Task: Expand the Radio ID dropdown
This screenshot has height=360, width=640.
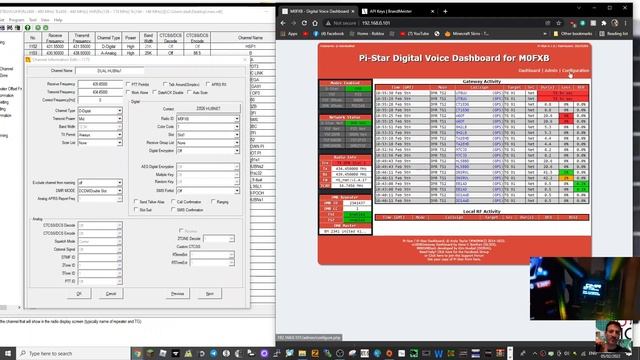Action: pos(208,119)
